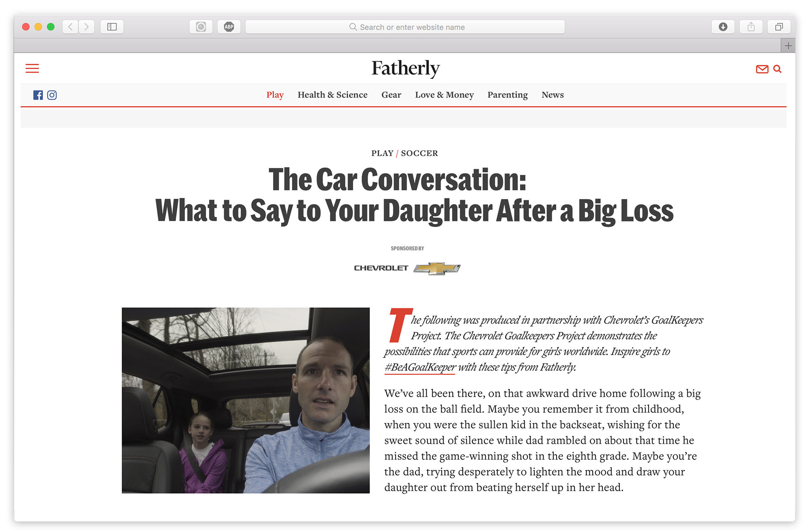Open the Gear section
Viewport: 809px width, 532px height.
tap(391, 95)
